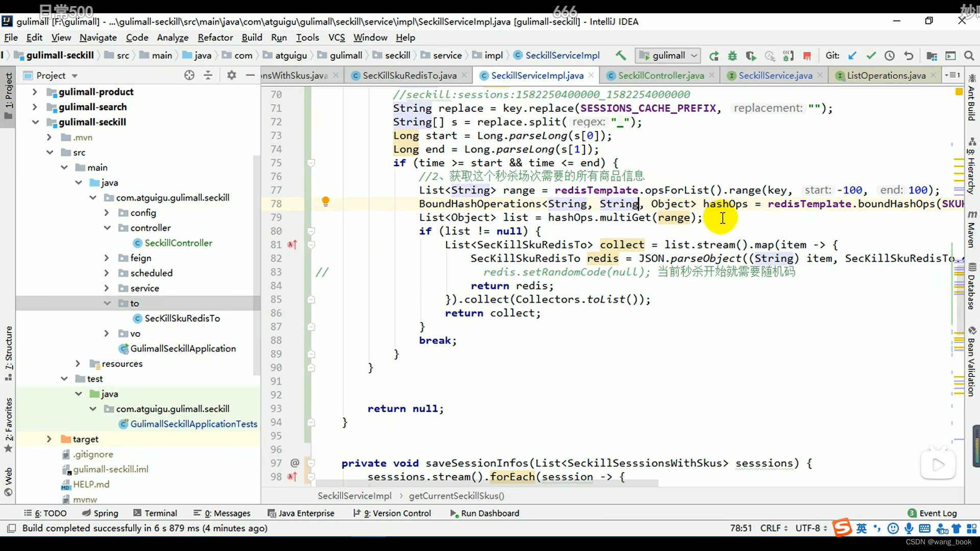The image size is (980, 551).
Task: Toggle the Ant Build side panel
Action: [x=972, y=98]
